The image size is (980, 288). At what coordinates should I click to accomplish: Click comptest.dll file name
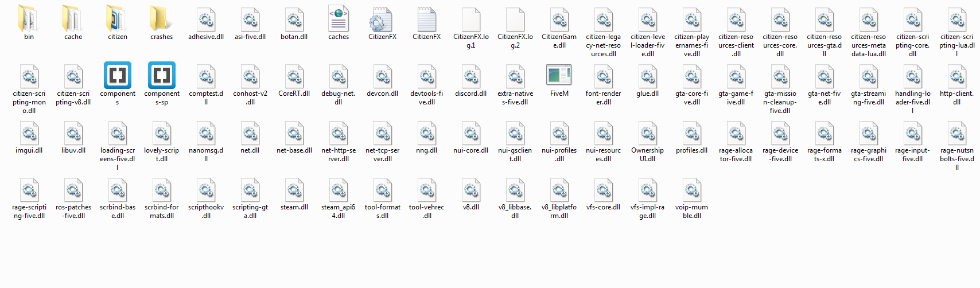206,98
